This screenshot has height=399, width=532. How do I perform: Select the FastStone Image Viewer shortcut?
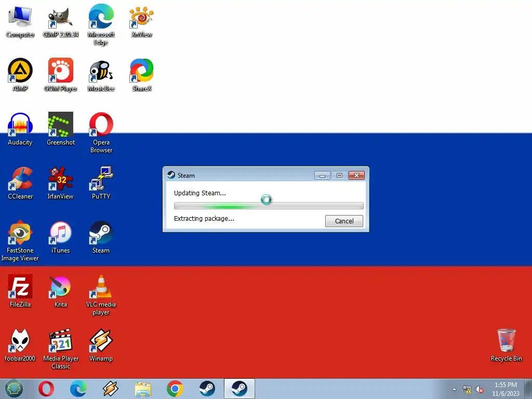point(20,241)
